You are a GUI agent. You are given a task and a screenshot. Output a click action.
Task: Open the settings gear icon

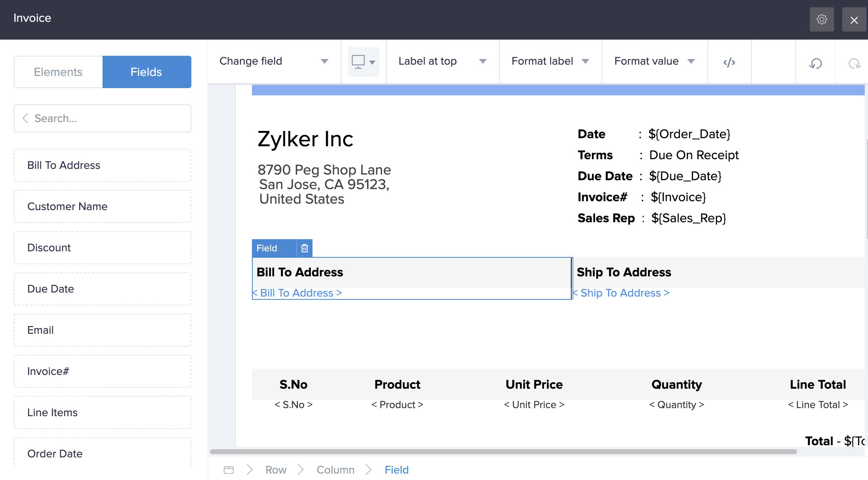[822, 19]
